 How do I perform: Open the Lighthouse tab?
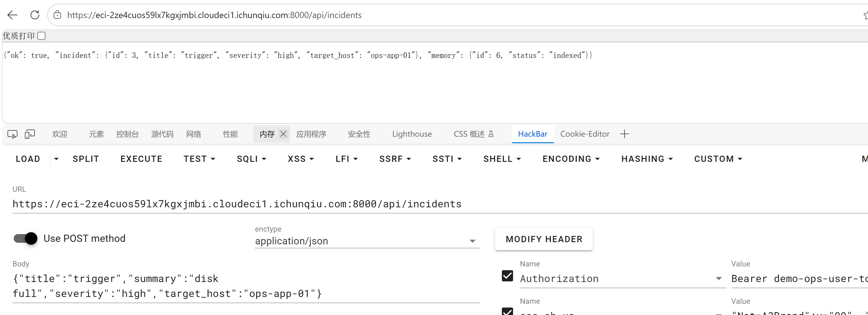point(412,134)
